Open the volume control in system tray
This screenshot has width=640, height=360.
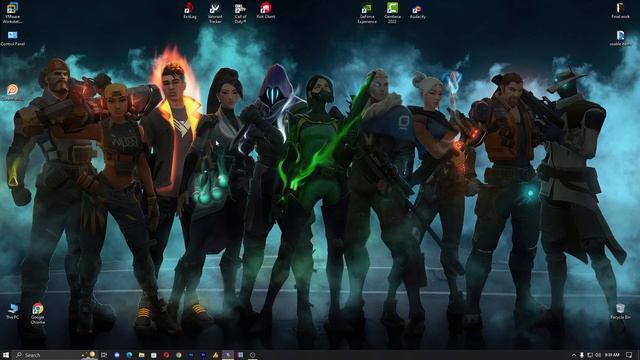(598, 355)
